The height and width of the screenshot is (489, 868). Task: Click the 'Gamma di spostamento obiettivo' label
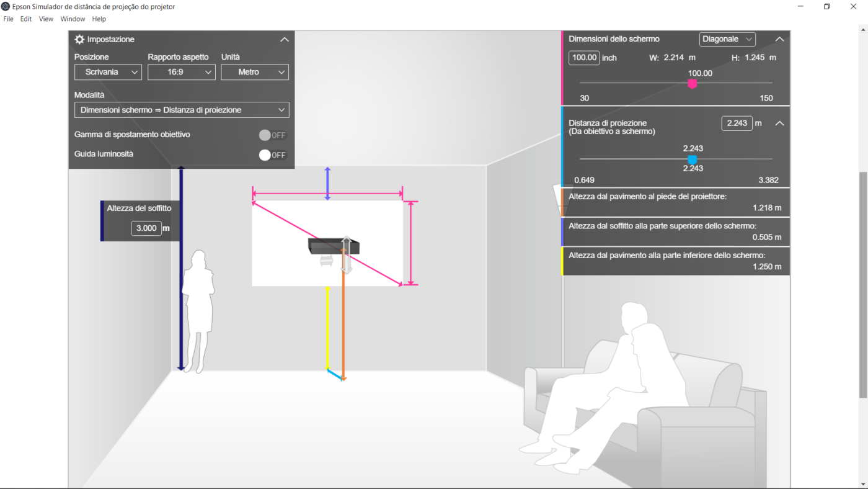(132, 135)
